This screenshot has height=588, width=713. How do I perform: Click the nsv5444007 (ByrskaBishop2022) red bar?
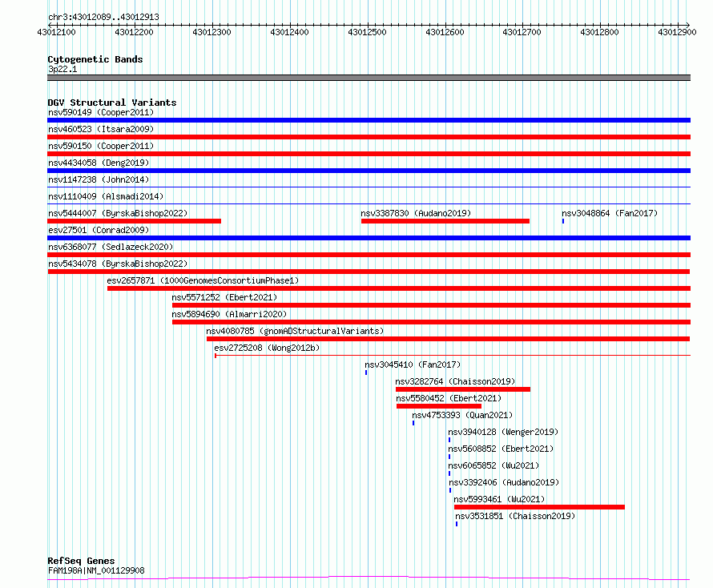pyautogui.click(x=134, y=221)
